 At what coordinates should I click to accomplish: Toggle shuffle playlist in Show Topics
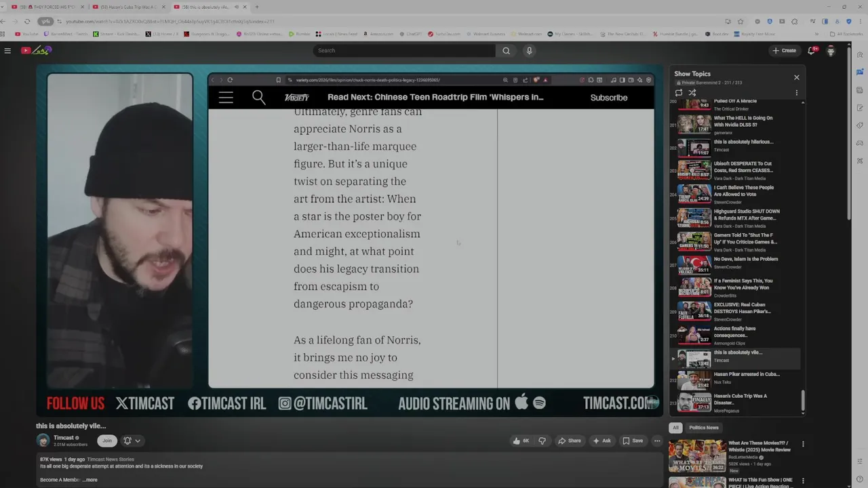[x=692, y=93]
